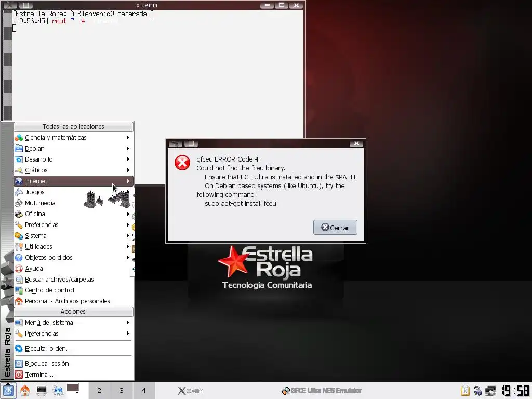Select Bloquear sesión
Viewport: 532px width, 399px height.
[x=73, y=364]
